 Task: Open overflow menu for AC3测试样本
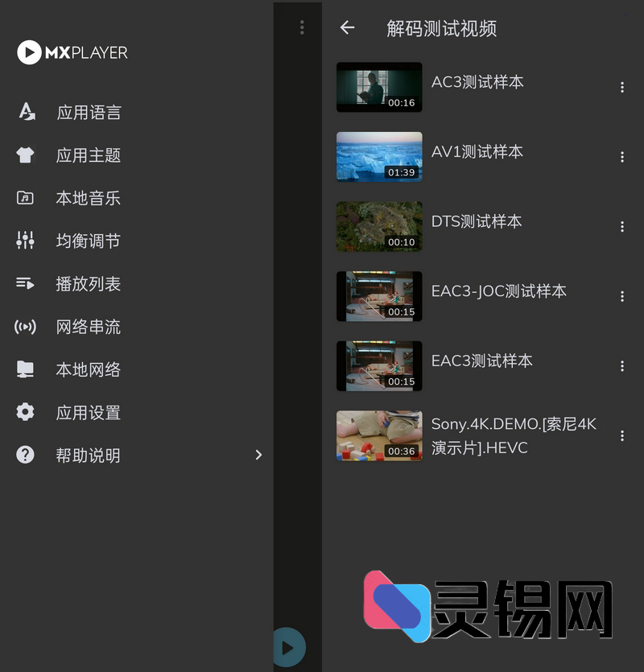tap(621, 86)
